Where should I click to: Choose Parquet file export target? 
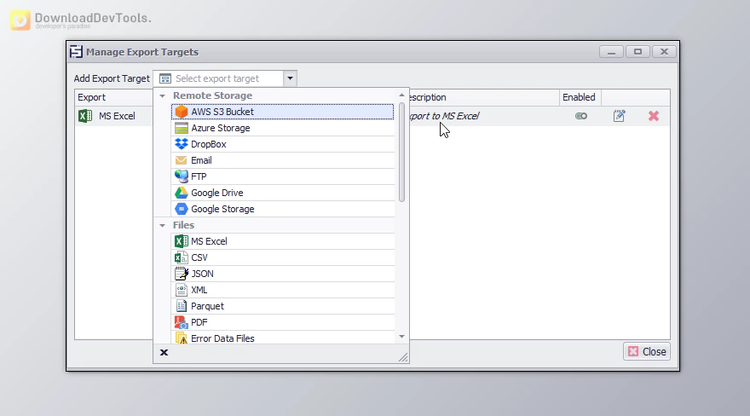tap(282, 306)
